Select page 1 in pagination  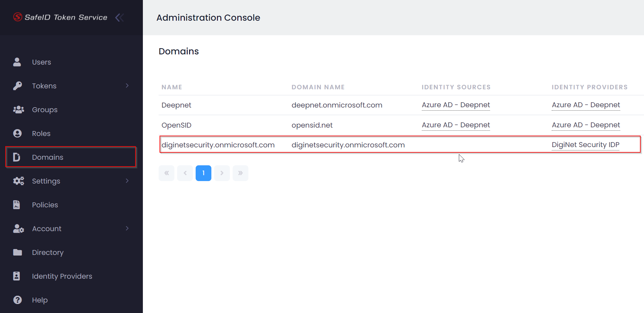click(203, 173)
